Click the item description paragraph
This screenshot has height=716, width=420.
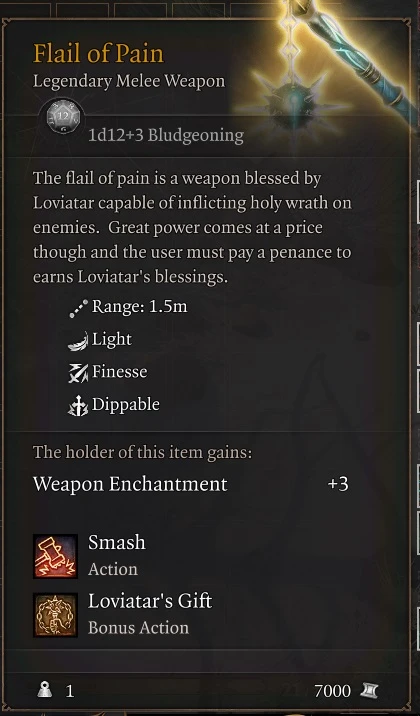tap(192, 227)
